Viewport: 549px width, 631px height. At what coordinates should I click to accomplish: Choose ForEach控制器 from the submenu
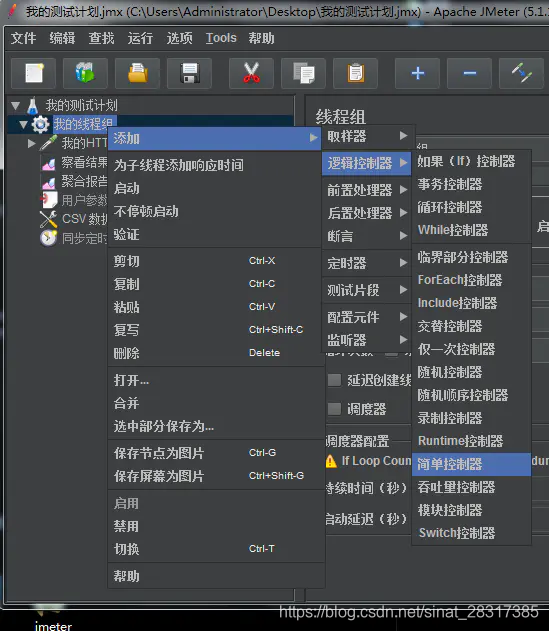point(472,280)
